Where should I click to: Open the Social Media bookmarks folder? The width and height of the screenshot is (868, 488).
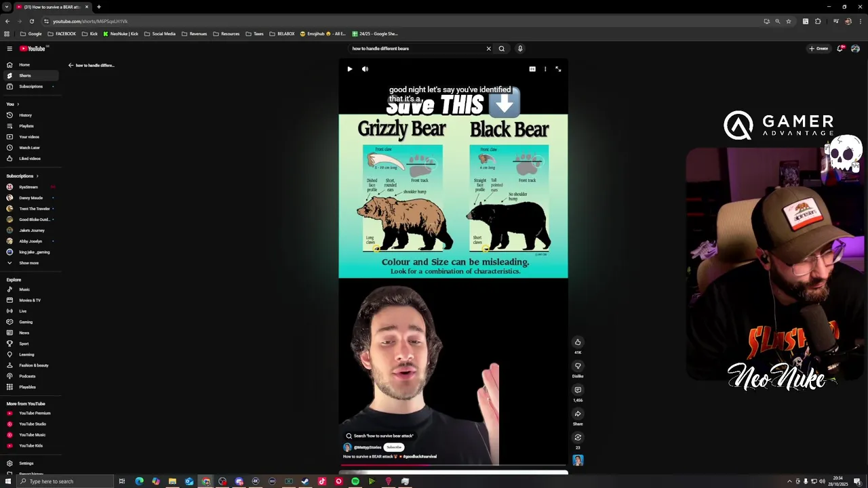coord(160,34)
